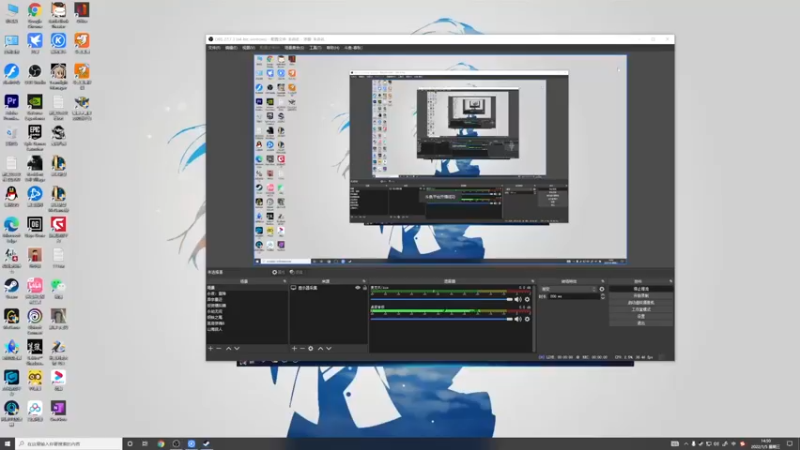Open transition properties gear beside the transition dropdown
This screenshot has height=450, width=800.
[x=602, y=289]
